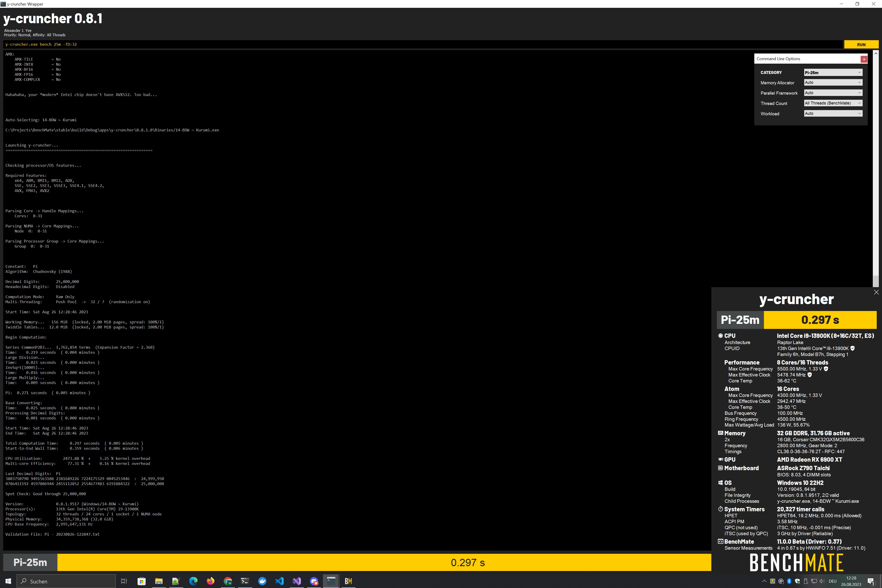Open Microsoft Store from the taskbar
The image size is (882, 588).
(141, 581)
